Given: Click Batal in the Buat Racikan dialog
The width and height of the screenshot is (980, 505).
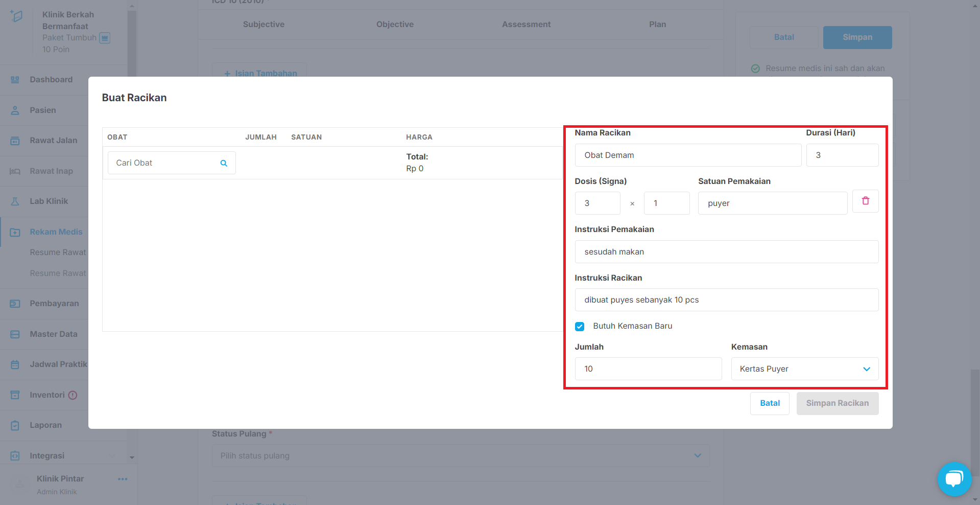Looking at the screenshot, I should tap(770, 403).
